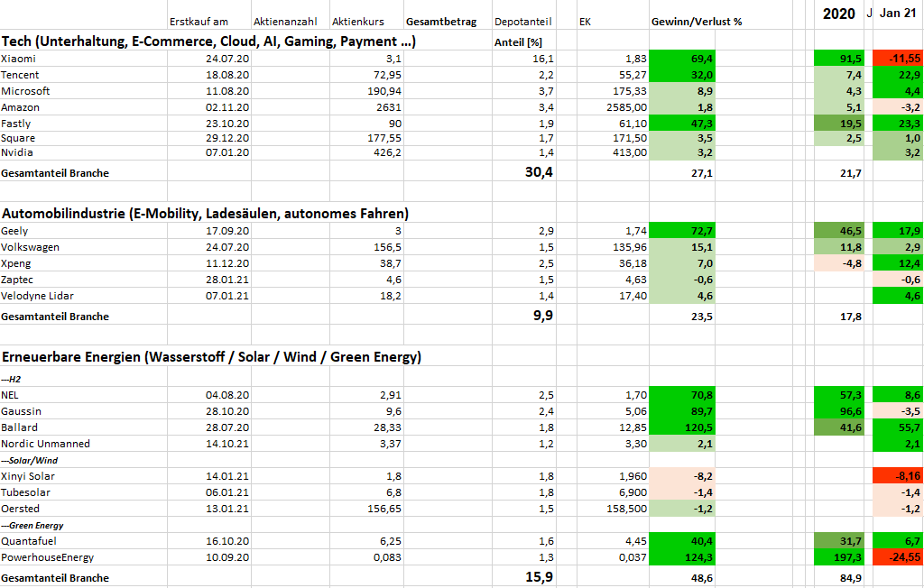Screen dimensions: 924x588
Task: Select the Geely name cell
Action: coord(84,231)
